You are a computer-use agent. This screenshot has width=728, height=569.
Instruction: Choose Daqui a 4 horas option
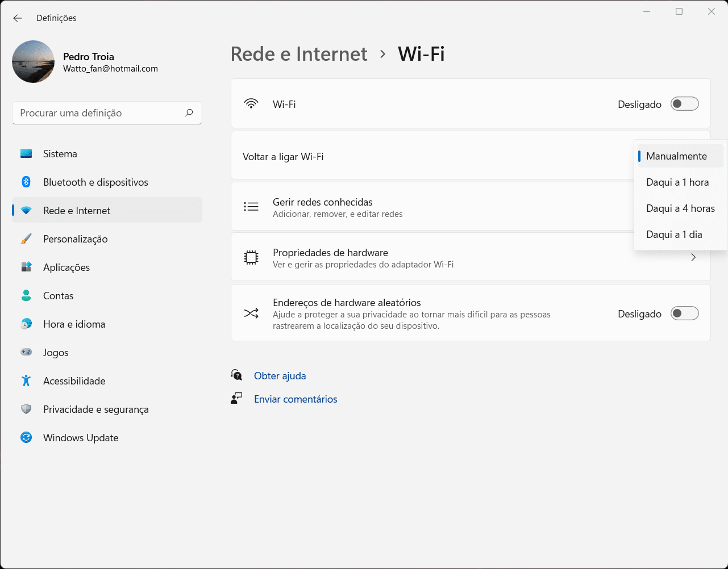point(680,208)
